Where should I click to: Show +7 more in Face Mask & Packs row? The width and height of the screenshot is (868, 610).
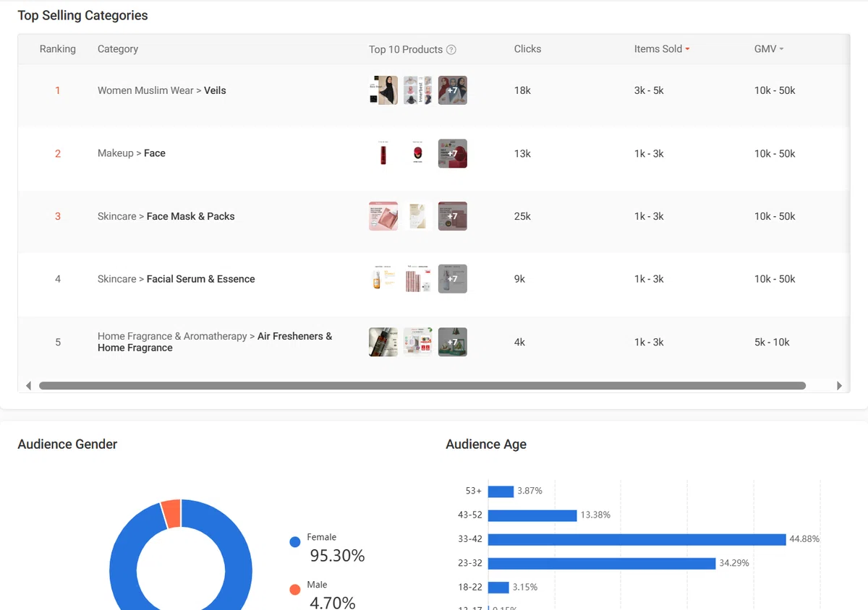[453, 216]
